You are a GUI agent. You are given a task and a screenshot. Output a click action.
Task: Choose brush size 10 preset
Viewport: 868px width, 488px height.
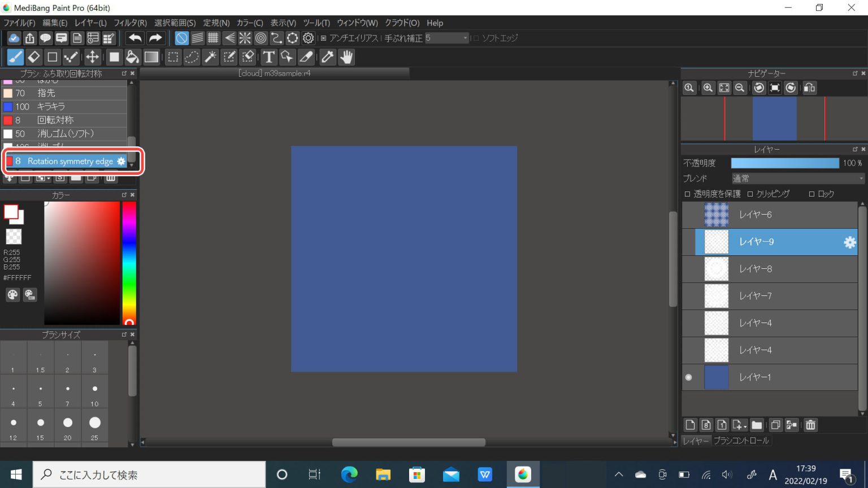pyautogui.click(x=94, y=393)
